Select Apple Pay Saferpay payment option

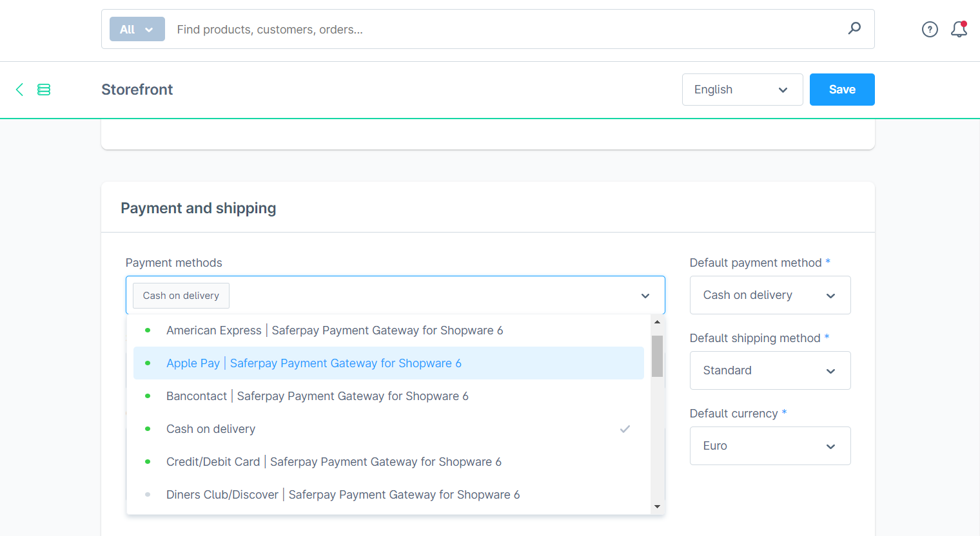pos(313,363)
